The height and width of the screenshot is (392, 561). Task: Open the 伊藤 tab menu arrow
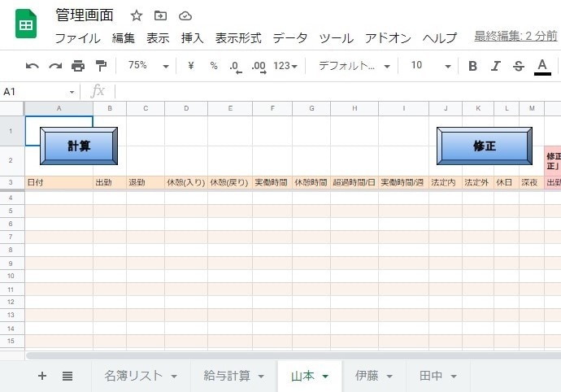(x=389, y=377)
